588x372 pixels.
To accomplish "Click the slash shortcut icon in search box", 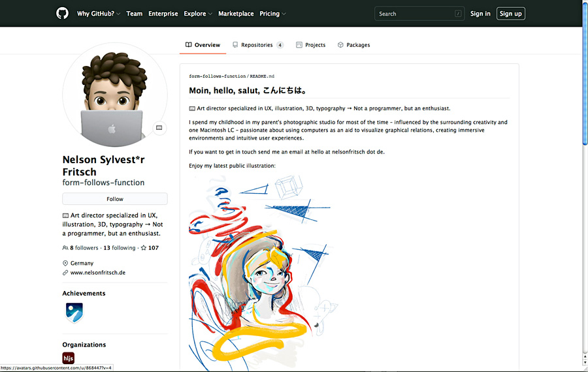I will click(x=457, y=14).
